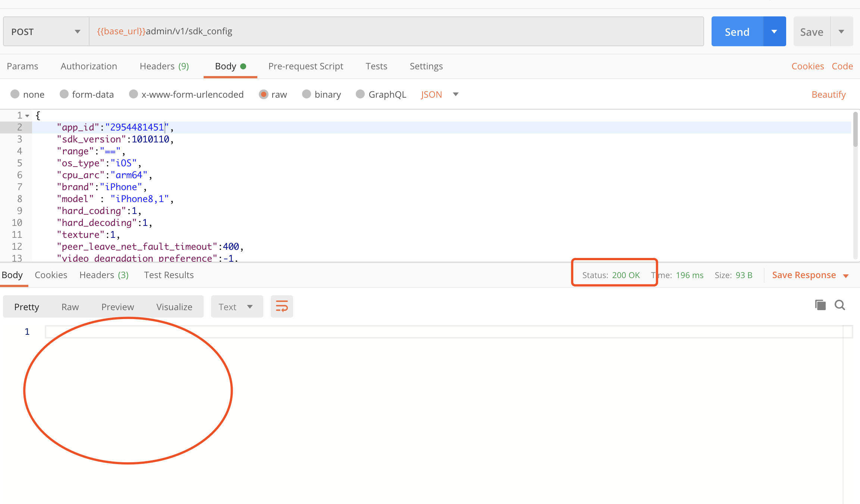Viewport: 860px width, 504px height.
Task: Expand the Send button options arrow
Action: 774,31
